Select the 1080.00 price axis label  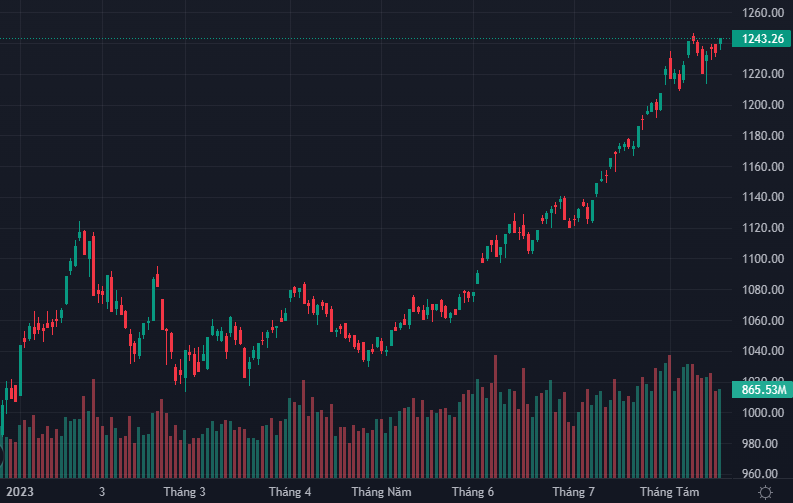coord(763,290)
